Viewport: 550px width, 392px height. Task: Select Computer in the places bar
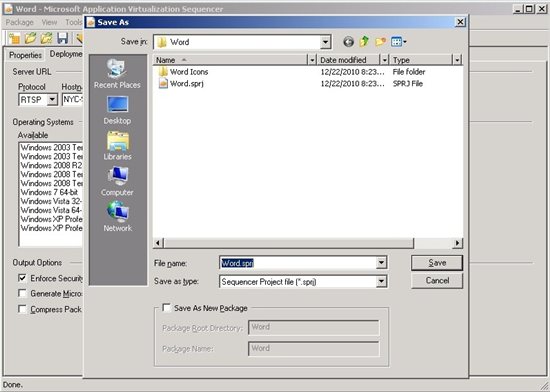[x=117, y=182]
